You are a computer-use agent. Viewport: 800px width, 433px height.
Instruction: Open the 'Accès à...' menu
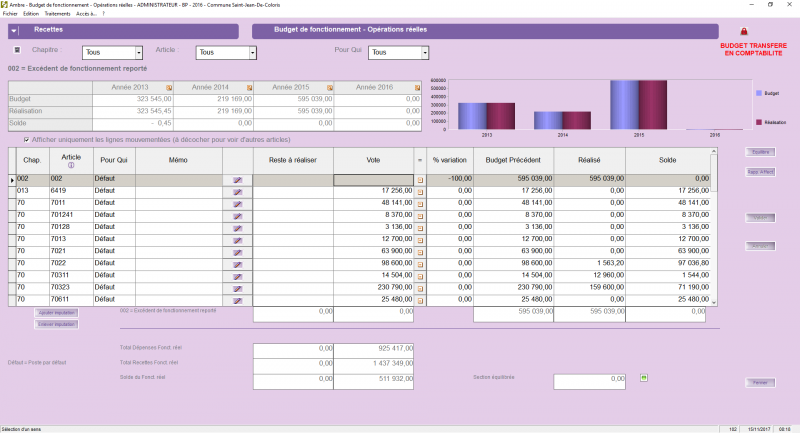coord(86,14)
